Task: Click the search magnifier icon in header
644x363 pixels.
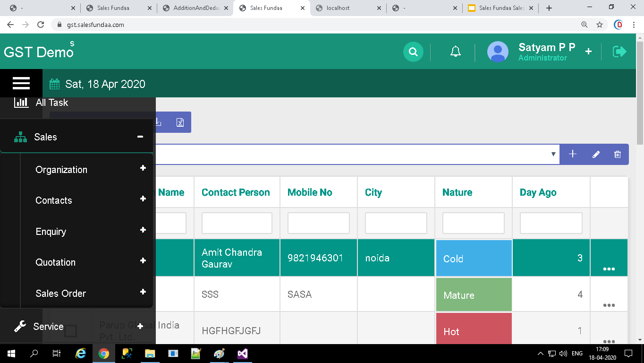Action: click(413, 52)
